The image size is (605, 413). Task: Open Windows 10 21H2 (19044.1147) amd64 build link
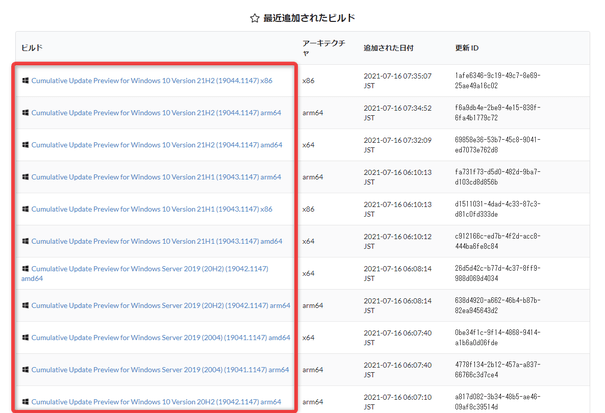(x=157, y=145)
